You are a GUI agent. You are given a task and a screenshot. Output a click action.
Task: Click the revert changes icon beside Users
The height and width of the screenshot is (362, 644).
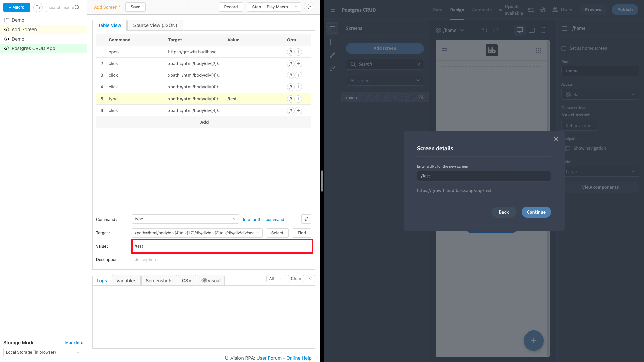[531, 10]
